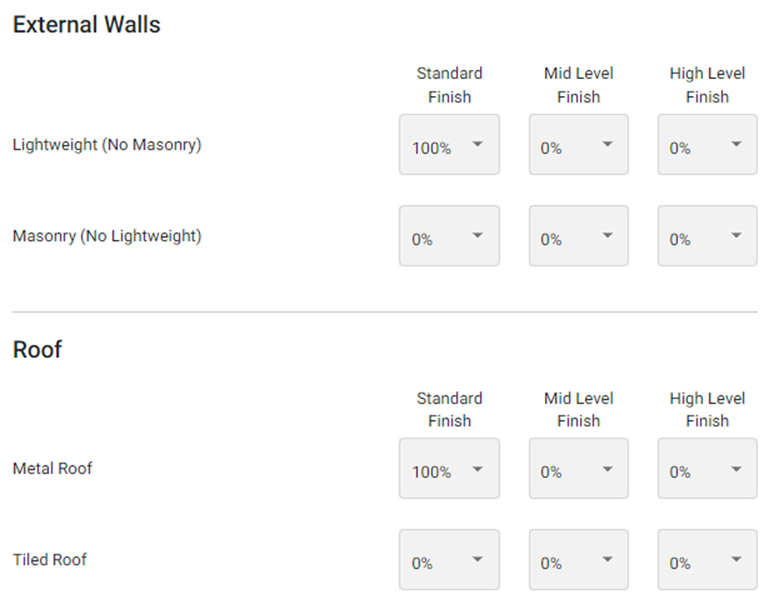The width and height of the screenshot is (779, 604).
Task: Click the External Walls section heading
Action: pyautogui.click(x=86, y=26)
